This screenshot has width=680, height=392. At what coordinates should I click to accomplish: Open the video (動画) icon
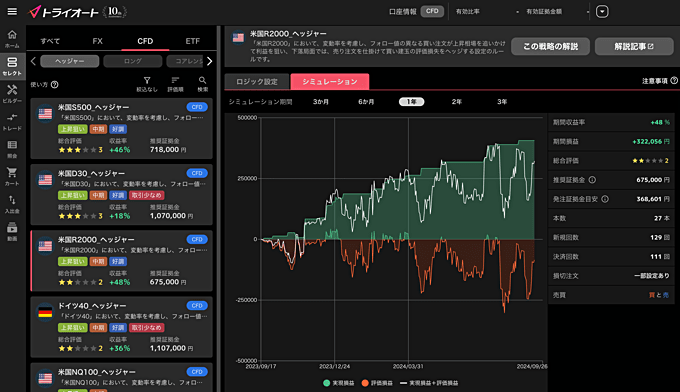(x=12, y=232)
